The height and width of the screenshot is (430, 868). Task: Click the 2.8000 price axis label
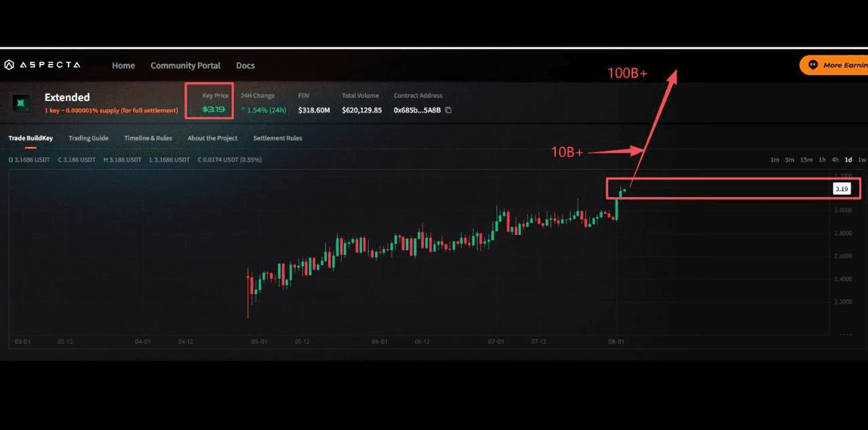pyautogui.click(x=843, y=233)
